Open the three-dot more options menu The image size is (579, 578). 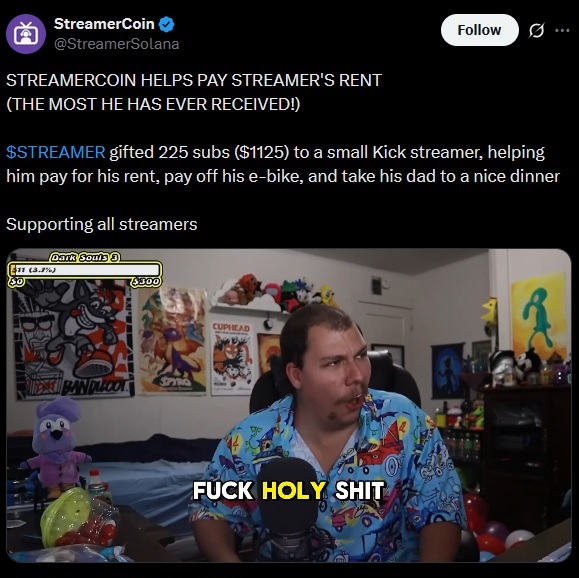point(562,30)
